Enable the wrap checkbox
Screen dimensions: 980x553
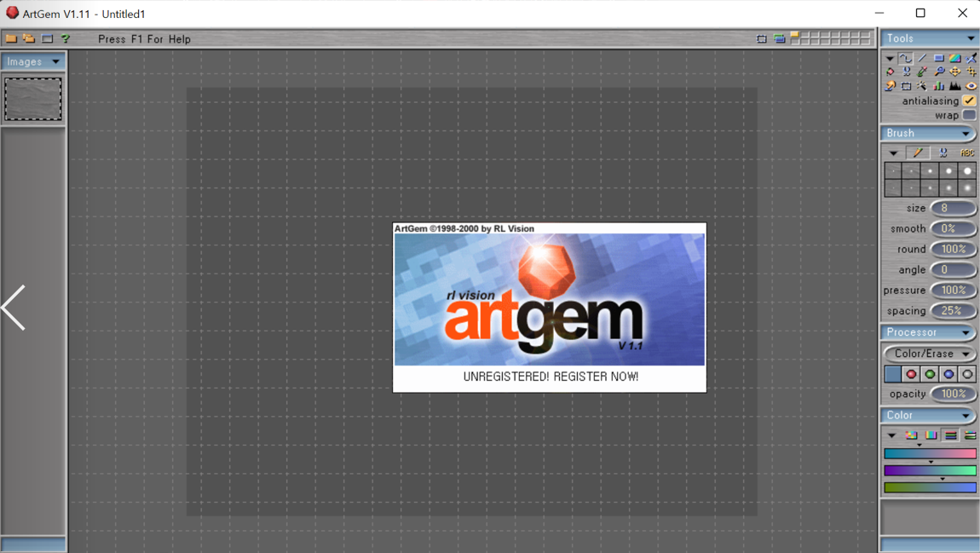pyautogui.click(x=970, y=115)
